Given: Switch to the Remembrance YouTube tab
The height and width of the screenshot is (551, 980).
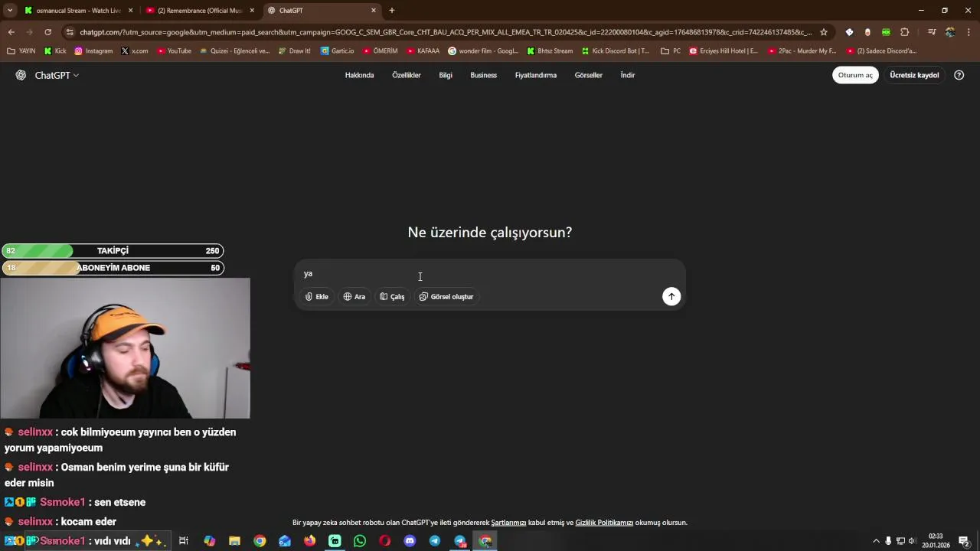Looking at the screenshot, I should pyautogui.click(x=199, y=11).
